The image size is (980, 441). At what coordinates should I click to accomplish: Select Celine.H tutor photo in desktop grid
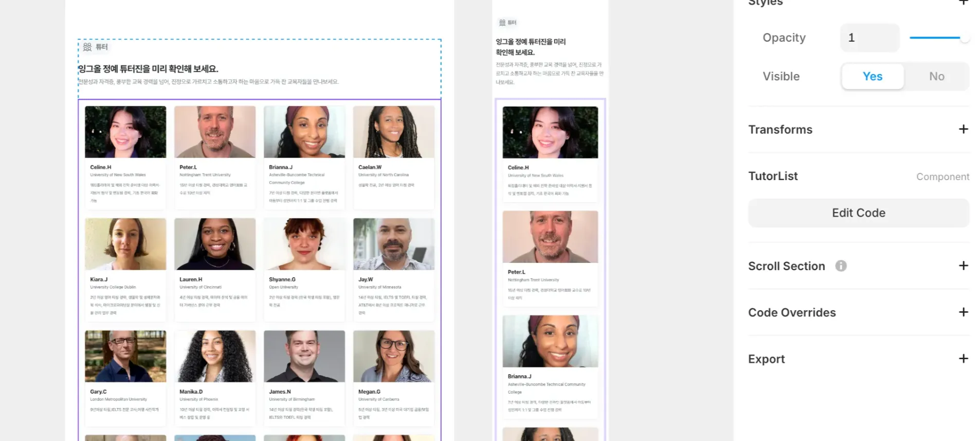pyautogui.click(x=125, y=132)
